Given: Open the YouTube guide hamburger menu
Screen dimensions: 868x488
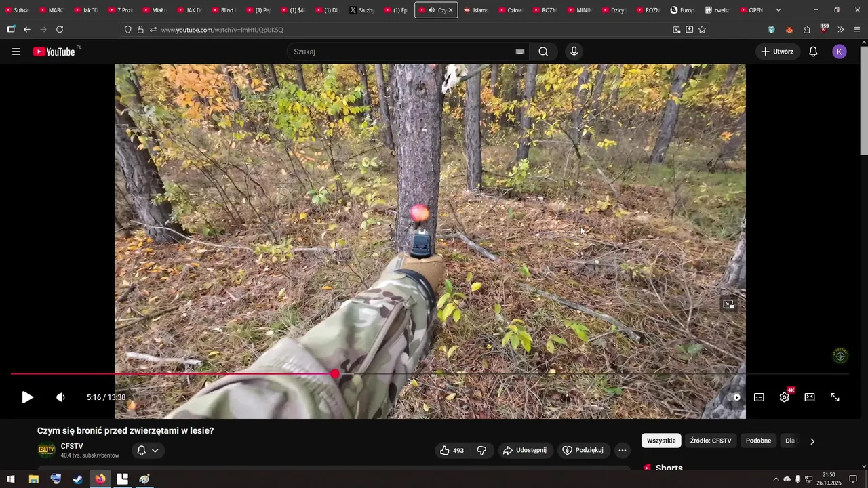Looking at the screenshot, I should (x=16, y=52).
